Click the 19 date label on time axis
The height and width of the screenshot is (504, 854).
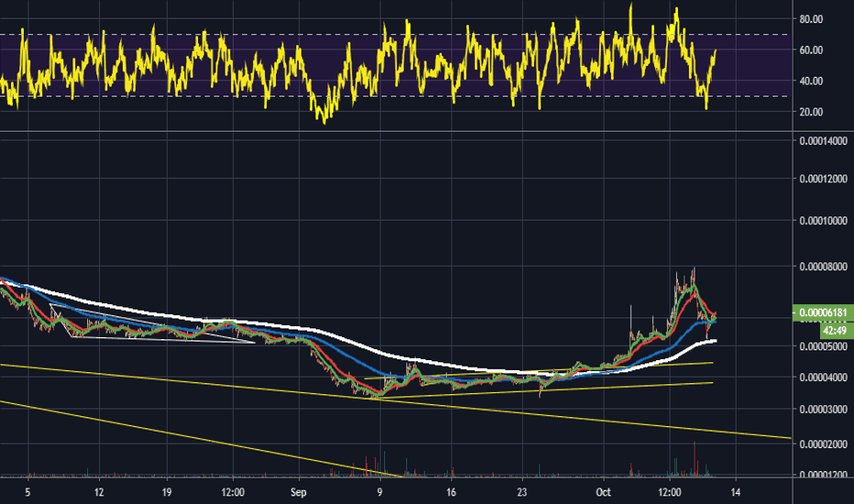(x=167, y=493)
